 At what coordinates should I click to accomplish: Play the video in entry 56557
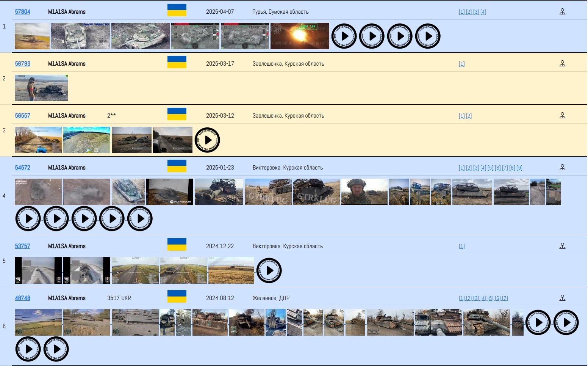tap(207, 140)
